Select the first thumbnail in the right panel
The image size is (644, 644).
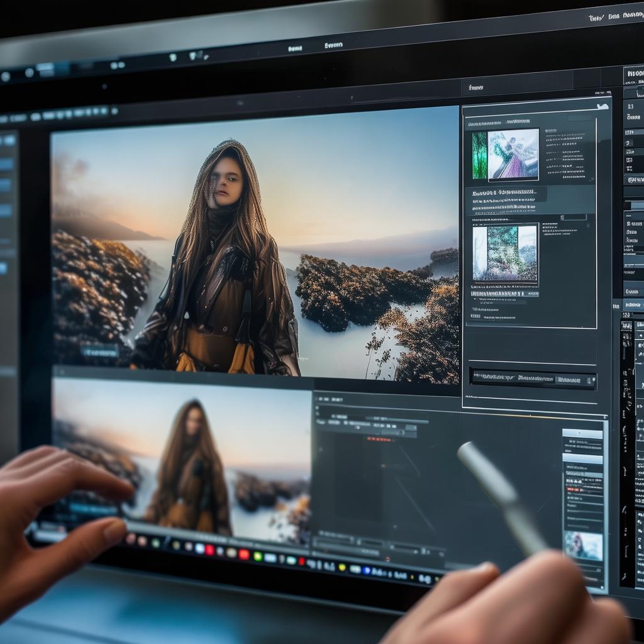click(x=513, y=155)
